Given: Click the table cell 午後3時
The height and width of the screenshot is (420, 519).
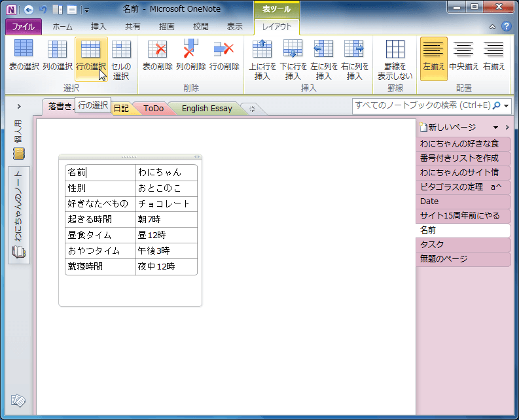Looking at the screenshot, I should (166, 251).
